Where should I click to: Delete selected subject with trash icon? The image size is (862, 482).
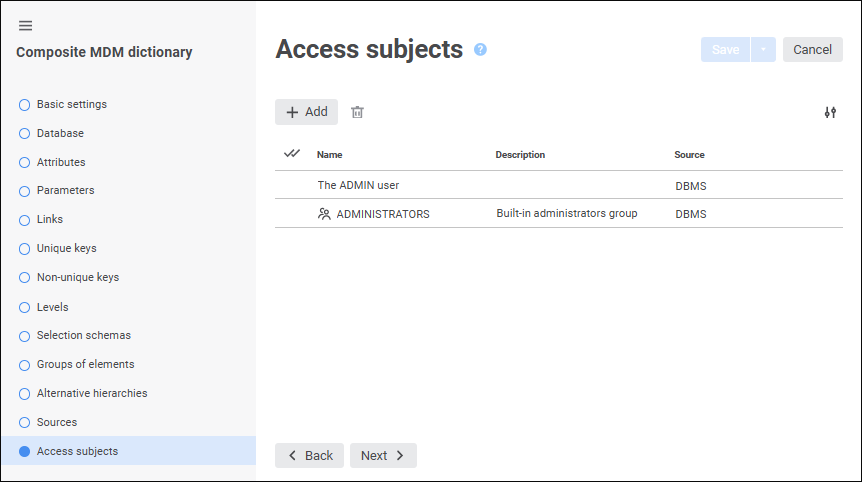click(x=357, y=112)
